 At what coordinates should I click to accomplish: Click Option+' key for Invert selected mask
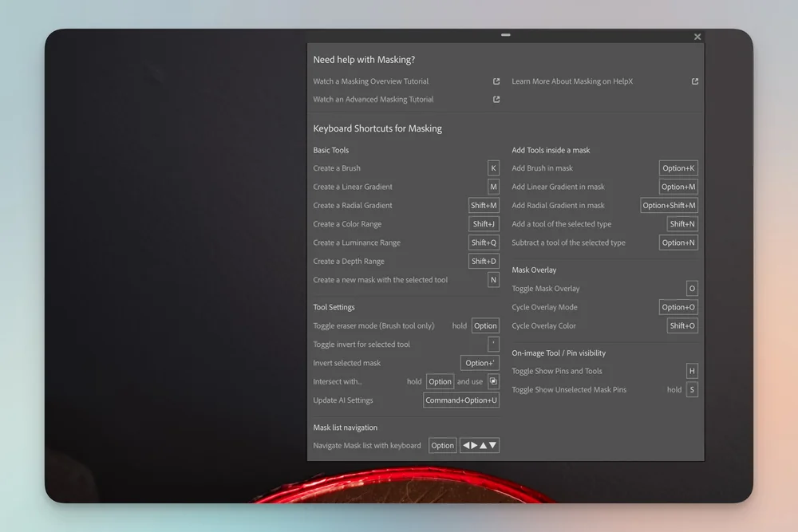480,363
